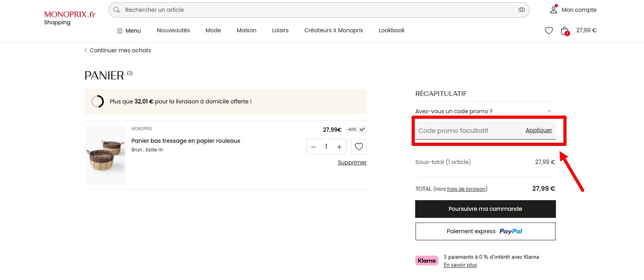Open the Lookbook page
This screenshot has height=280, width=644.
pyautogui.click(x=392, y=30)
